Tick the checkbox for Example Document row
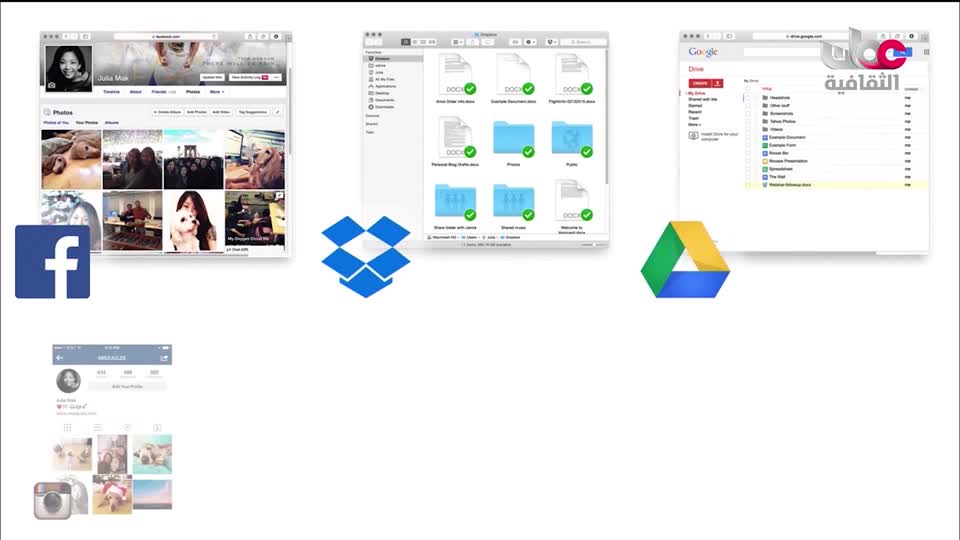The width and height of the screenshot is (960, 540). click(x=748, y=137)
